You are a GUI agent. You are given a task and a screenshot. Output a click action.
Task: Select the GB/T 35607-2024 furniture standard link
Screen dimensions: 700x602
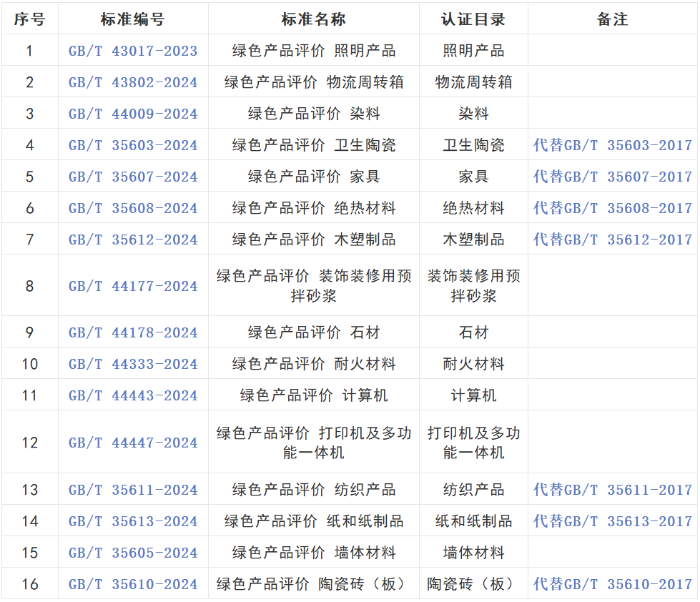133,177
